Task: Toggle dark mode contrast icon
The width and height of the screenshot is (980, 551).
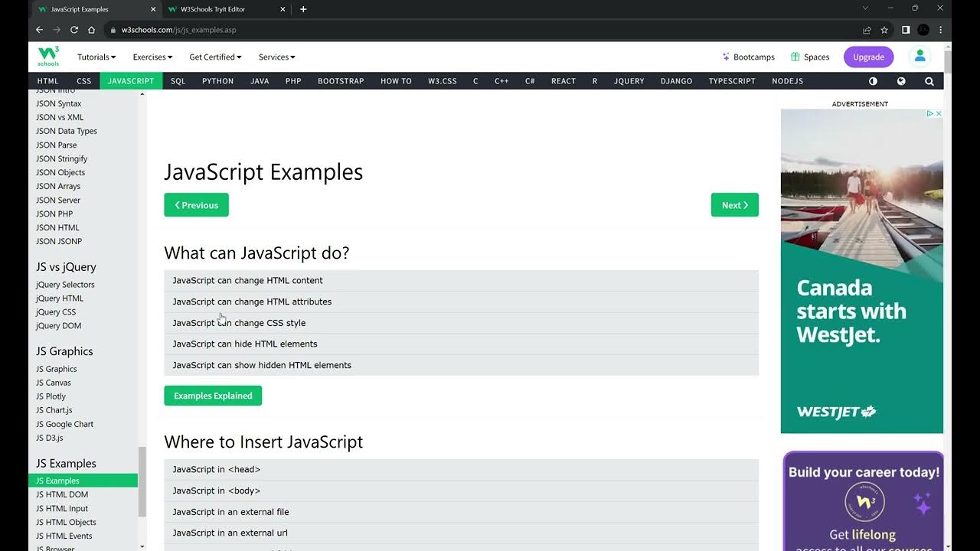Action: (873, 81)
